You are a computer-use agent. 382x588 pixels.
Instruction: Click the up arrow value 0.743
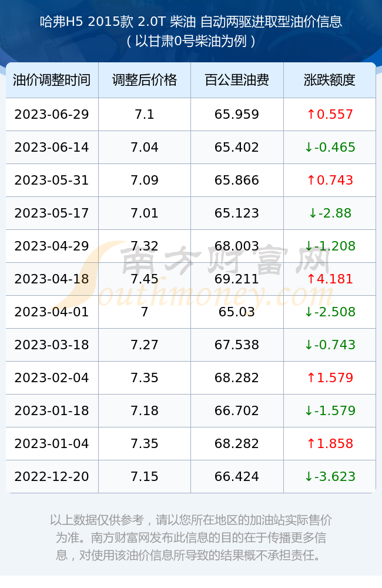pyautogui.click(x=330, y=181)
